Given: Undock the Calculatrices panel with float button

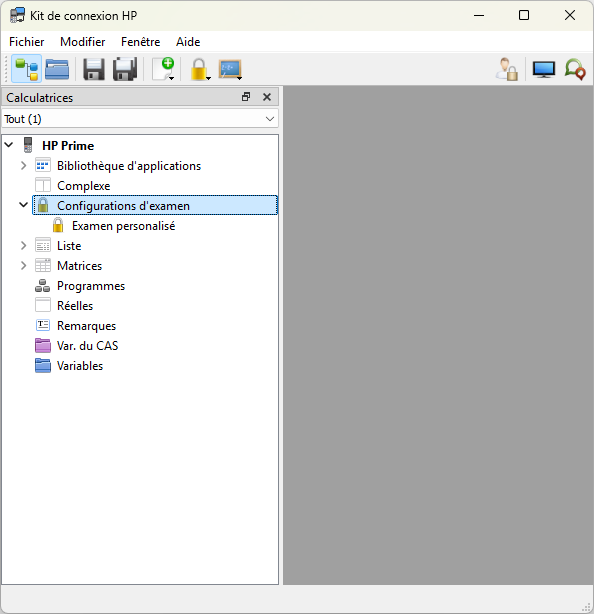Looking at the screenshot, I should (x=246, y=97).
